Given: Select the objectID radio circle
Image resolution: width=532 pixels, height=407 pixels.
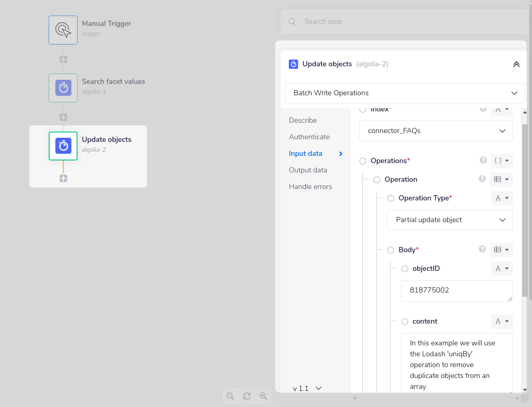Looking at the screenshot, I should pyautogui.click(x=404, y=268).
